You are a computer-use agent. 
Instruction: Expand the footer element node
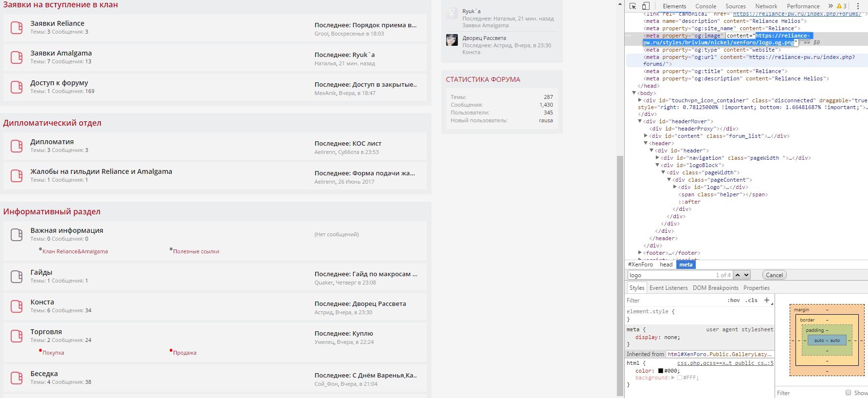click(x=640, y=253)
